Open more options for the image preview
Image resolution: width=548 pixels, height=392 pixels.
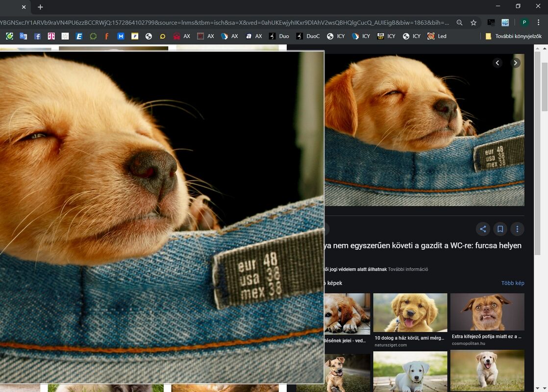[x=517, y=229]
